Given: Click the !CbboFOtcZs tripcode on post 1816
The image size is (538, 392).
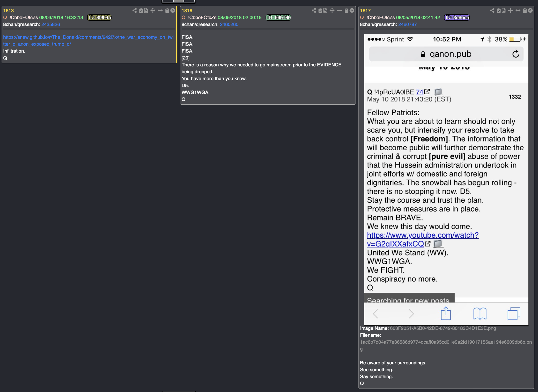Looking at the screenshot, I should point(202,18).
